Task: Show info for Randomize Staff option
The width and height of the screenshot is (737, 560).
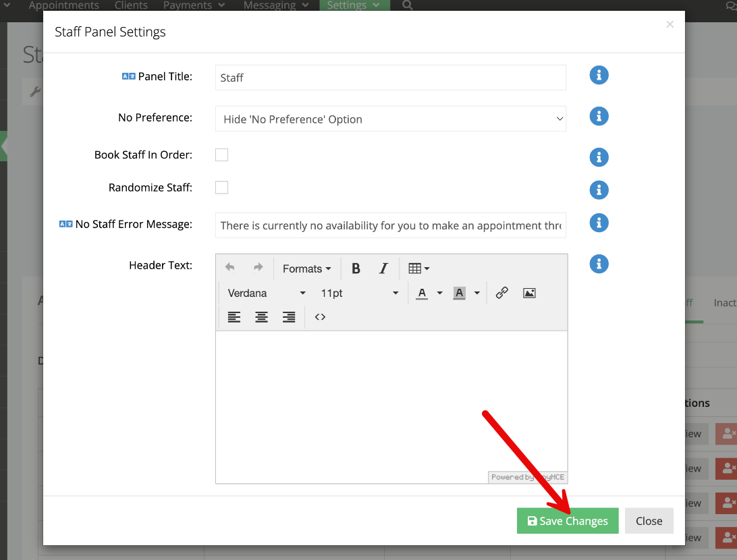Action: pos(599,190)
